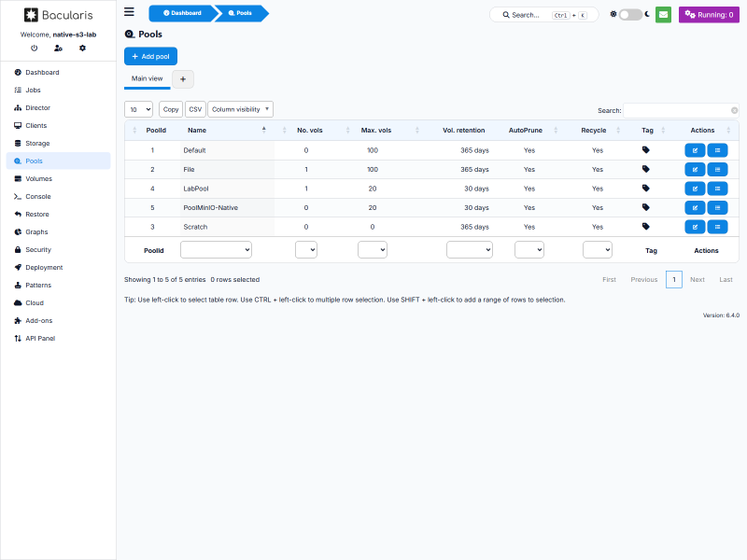Screen dimensions: 747x560
Task: Open API Panel in the sidebar
Action: (58, 338)
